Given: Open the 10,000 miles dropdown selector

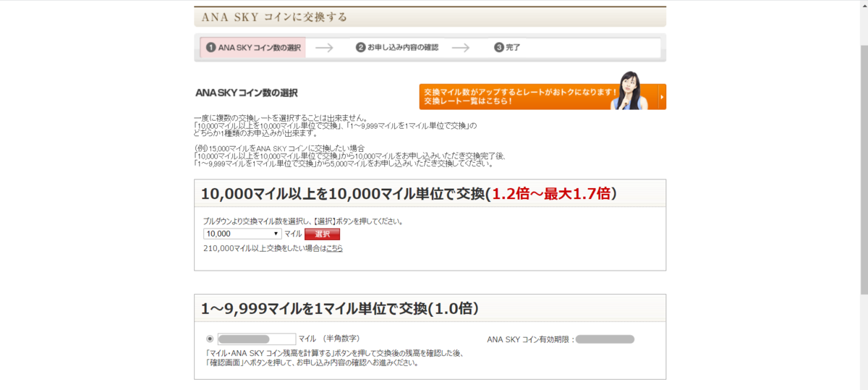Looking at the screenshot, I should click(x=243, y=234).
